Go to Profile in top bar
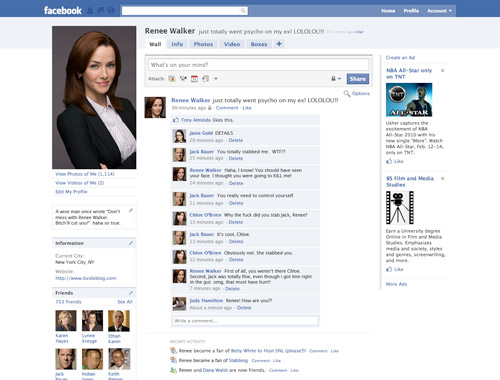The image size is (500, 380). point(411,11)
